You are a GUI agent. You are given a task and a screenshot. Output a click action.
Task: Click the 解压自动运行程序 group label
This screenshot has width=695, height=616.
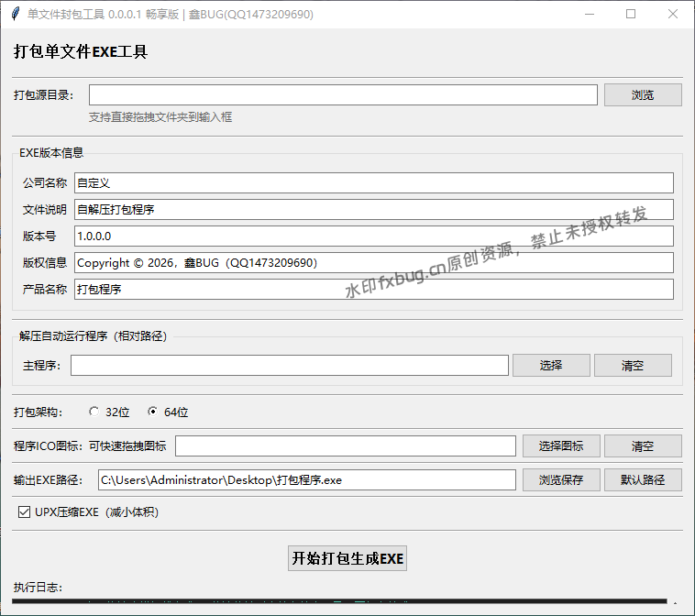pyautogui.click(x=94, y=336)
